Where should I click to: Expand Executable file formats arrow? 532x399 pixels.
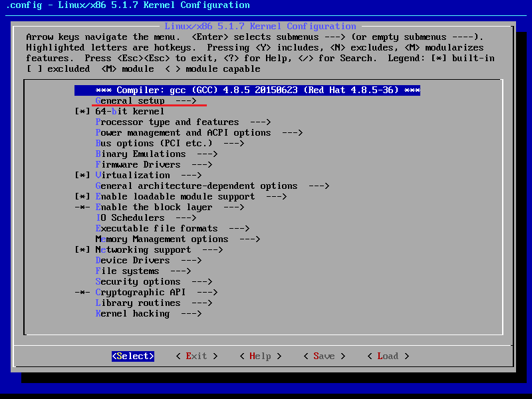(239, 229)
